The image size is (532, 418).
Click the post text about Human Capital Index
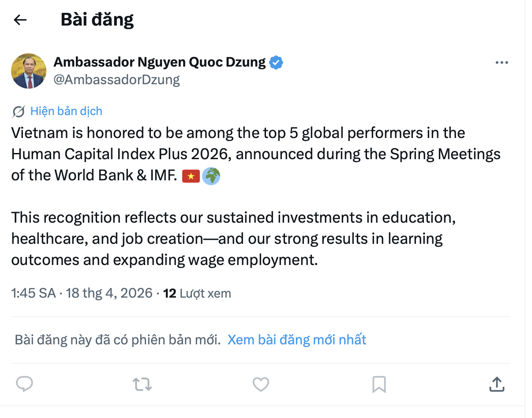click(256, 154)
